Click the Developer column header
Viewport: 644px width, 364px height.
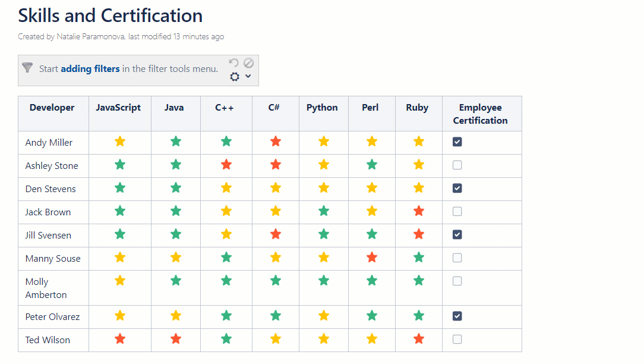(52, 108)
